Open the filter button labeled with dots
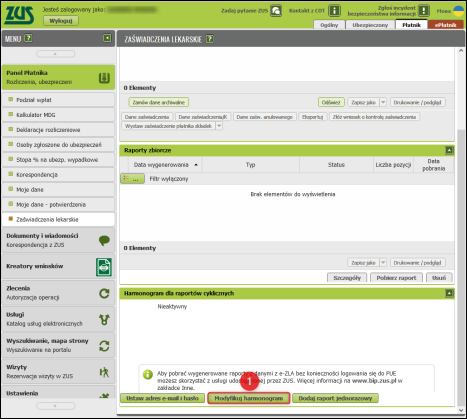 132,179
